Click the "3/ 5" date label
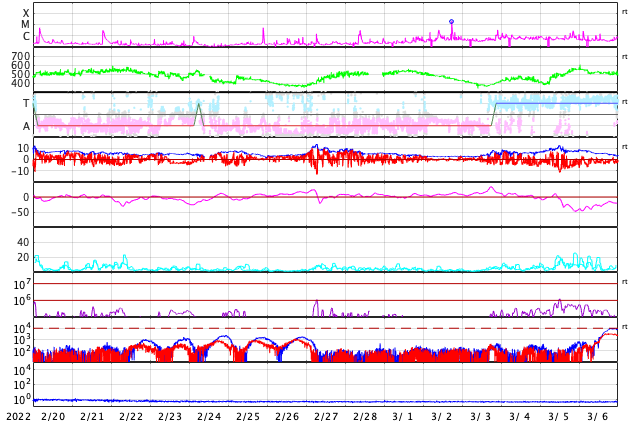634x424 pixels. 559,417
